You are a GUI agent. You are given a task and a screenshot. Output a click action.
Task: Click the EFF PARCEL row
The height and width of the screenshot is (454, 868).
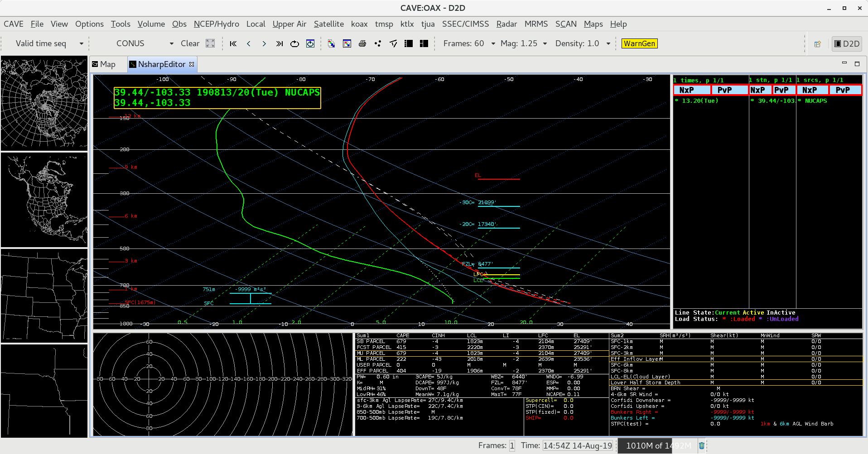(482, 371)
